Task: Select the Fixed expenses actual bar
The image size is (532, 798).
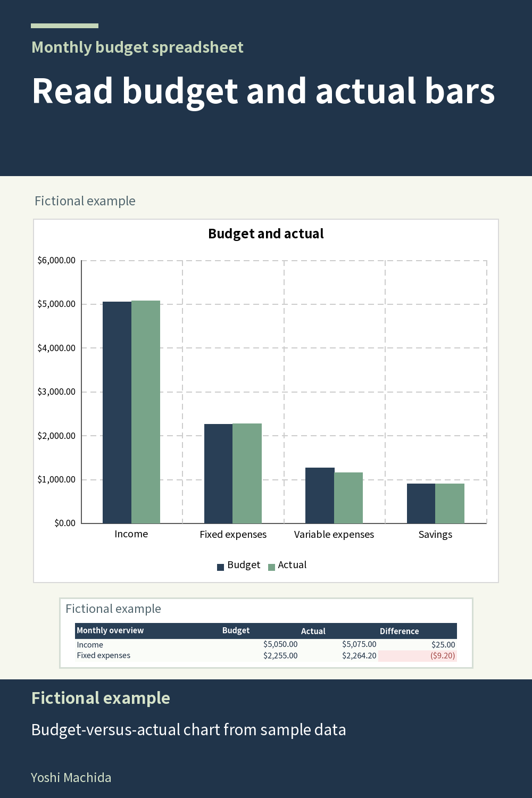Action: [247, 473]
